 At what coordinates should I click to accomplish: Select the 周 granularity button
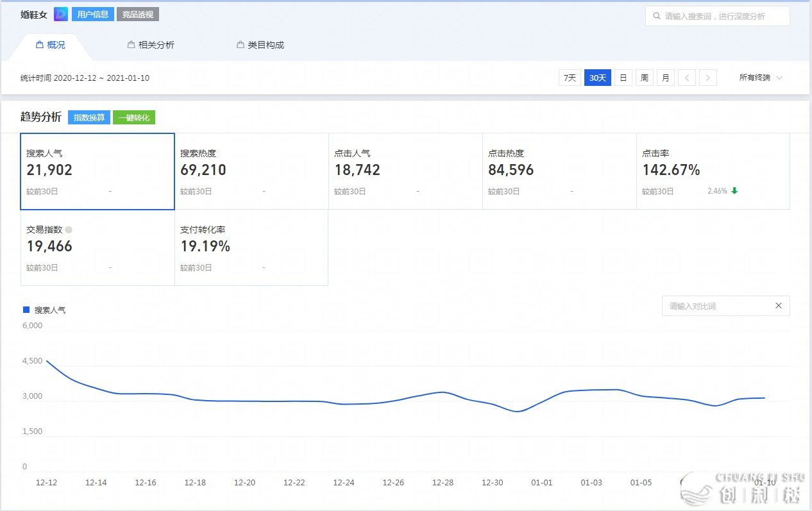pos(645,78)
